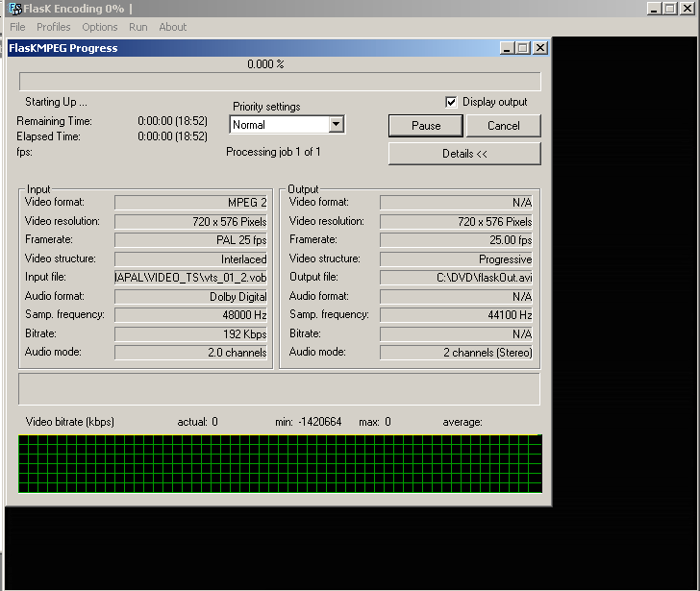The image size is (700, 591).
Task: Open the File menu
Action: point(17,27)
